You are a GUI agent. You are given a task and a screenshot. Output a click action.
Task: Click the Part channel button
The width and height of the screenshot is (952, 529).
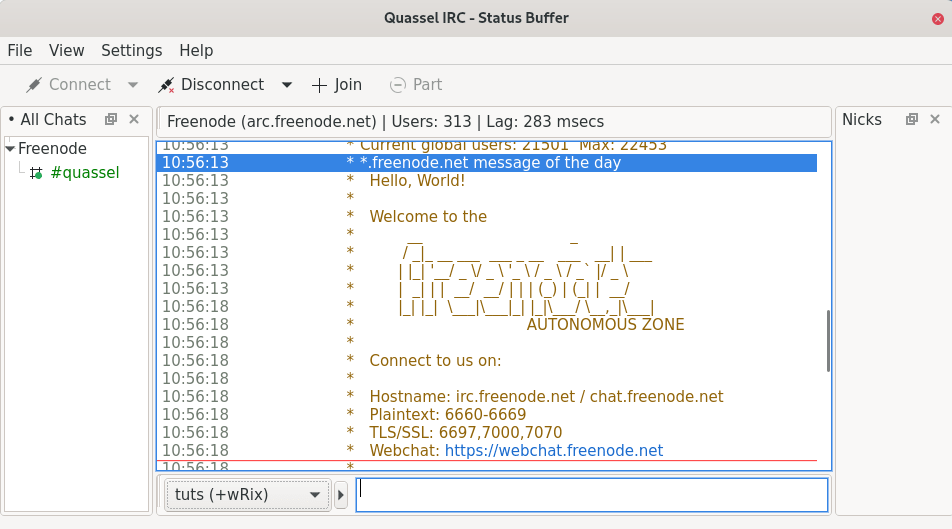click(416, 84)
